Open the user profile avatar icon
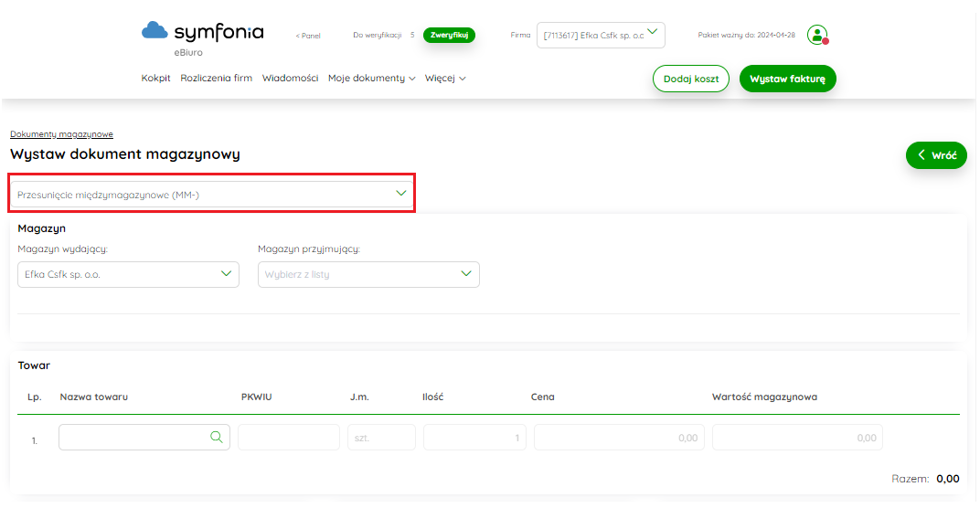The width and height of the screenshot is (980, 508). click(x=817, y=35)
